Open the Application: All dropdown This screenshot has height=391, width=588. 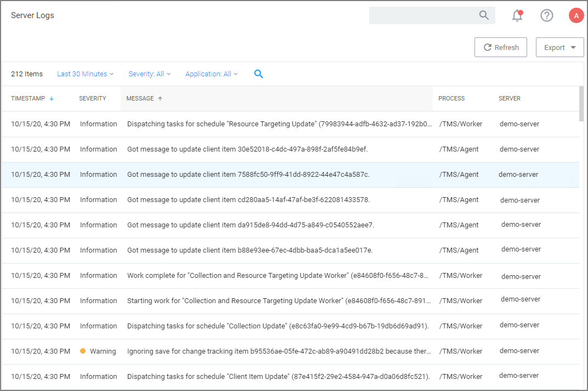click(x=211, y=74)
